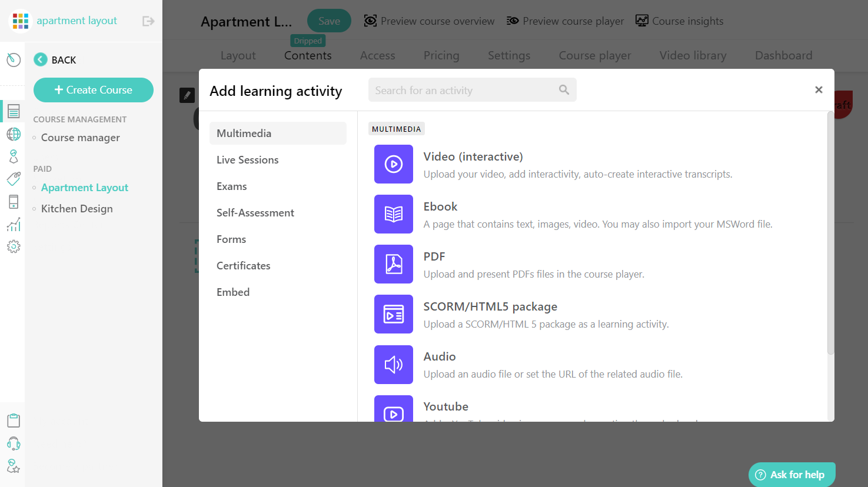868x487 pixels.
Task: Click the Ask for help button
Action: pyautogui.click(x=792, y=475)
